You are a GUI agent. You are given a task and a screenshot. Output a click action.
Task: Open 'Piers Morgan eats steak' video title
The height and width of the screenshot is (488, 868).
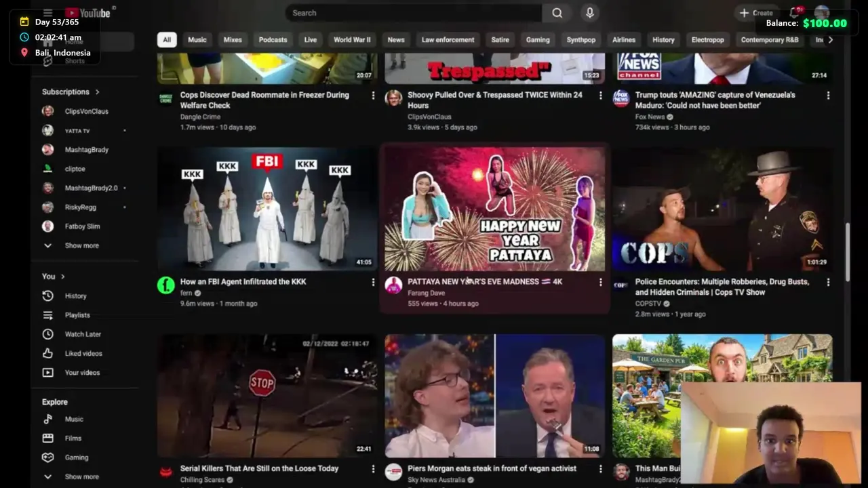[x=492, y=468]
